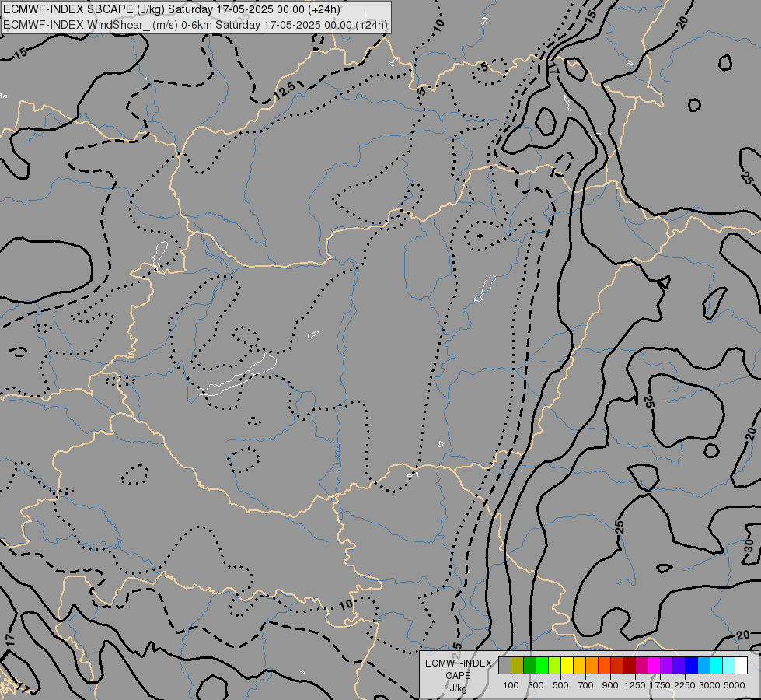Click the '12.5' contour label on the map
The width and height of the screenshot is (761, 700).
(285, 90)
